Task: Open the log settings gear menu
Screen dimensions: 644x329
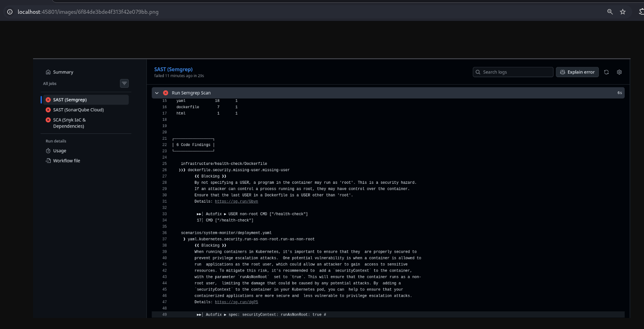Action: coord(619,72)
